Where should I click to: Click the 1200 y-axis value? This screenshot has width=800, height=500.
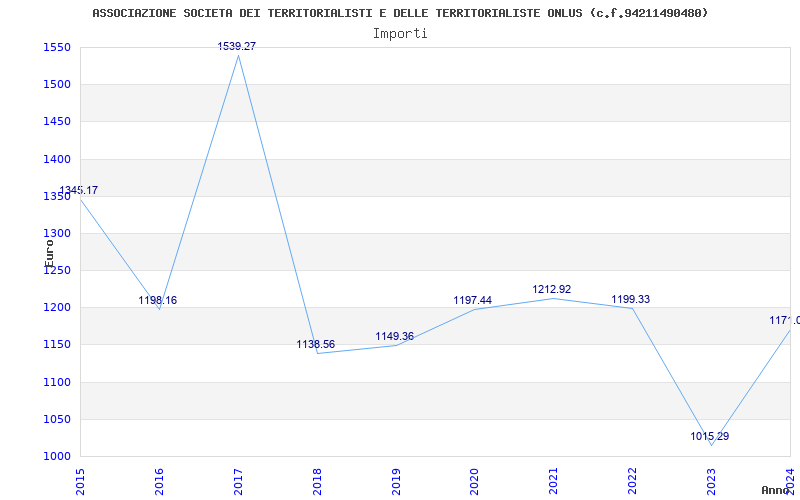[x=57, y=308]
